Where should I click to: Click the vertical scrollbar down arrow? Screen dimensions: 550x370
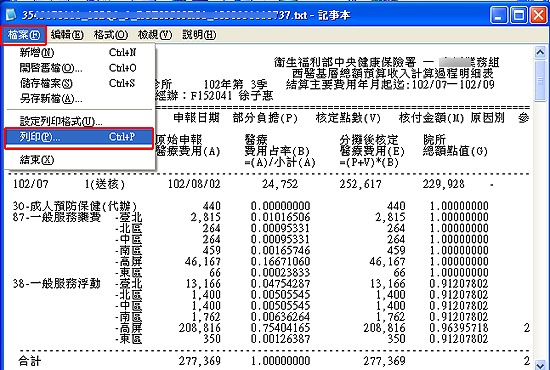[x=540, y=364]
